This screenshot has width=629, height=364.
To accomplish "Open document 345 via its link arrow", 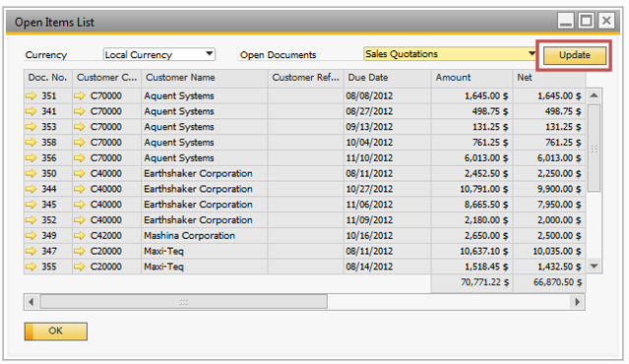I will [31, 205].
